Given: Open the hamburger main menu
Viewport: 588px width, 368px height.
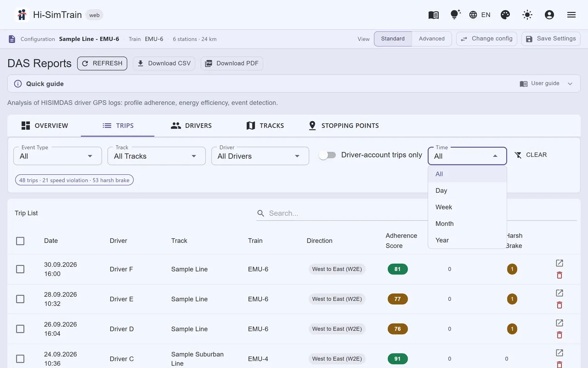Looking at the screenshot, I should pyautogui.click(x=571, y=15).
